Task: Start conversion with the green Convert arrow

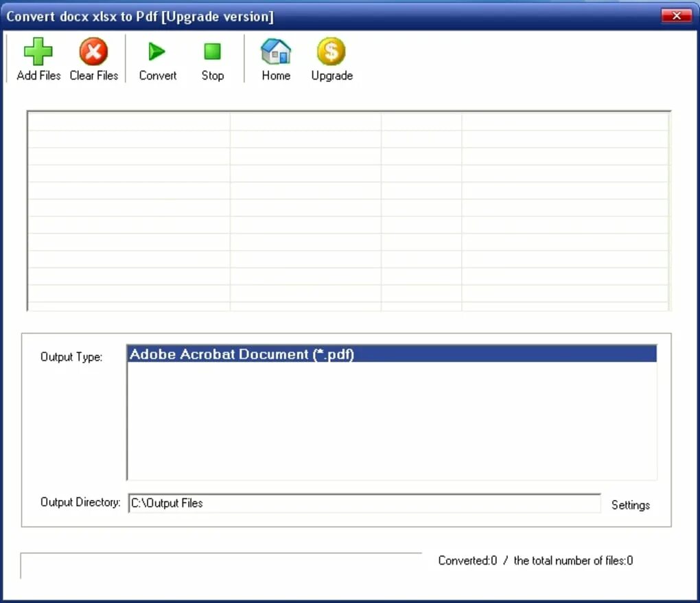Action: [x=156, y=52]
